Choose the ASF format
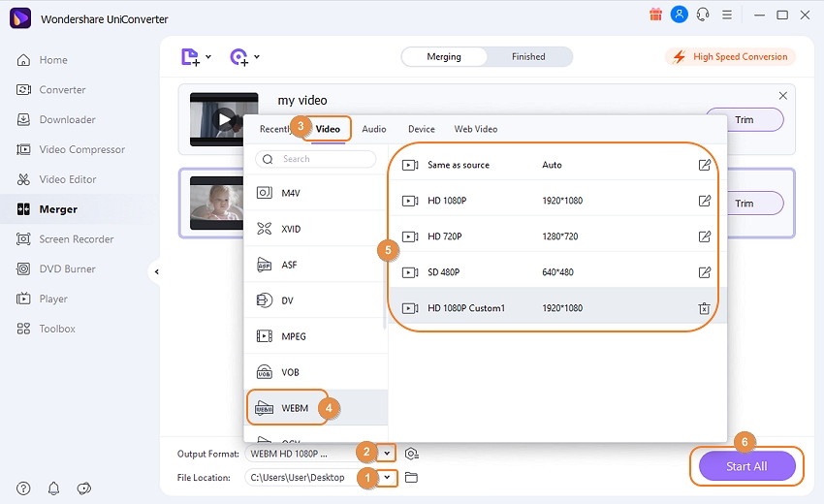824x504 pixels. [x=316, y=265]
